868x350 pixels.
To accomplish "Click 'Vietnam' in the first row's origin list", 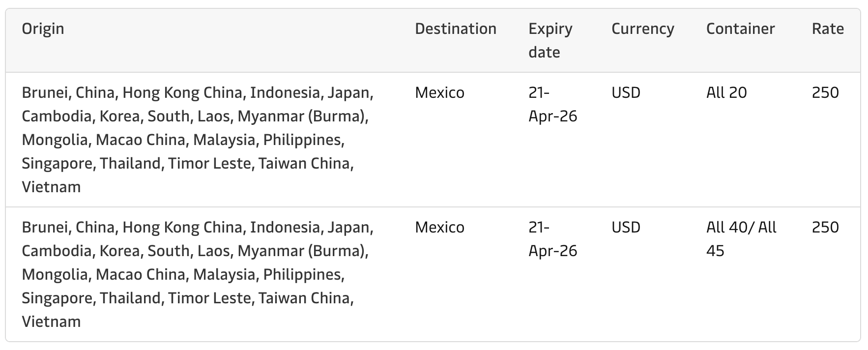I will coord(51,187).
